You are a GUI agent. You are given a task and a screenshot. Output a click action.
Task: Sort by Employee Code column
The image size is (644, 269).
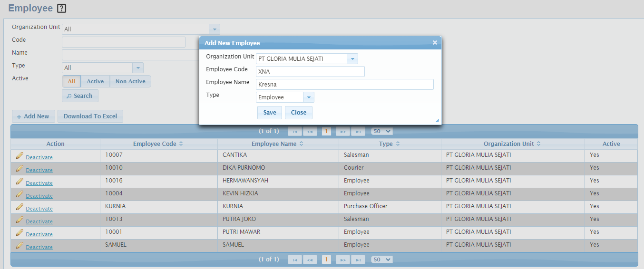[x=158, y=144]
